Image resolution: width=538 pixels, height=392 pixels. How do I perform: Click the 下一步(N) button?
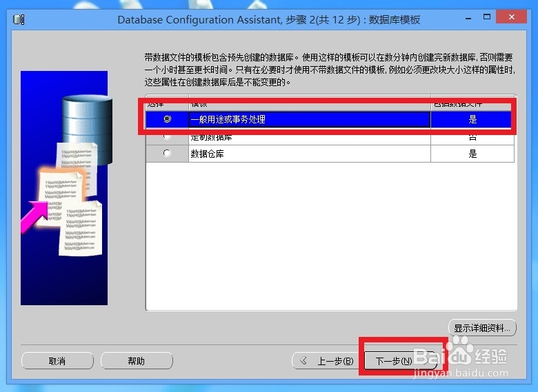[401, 361]
